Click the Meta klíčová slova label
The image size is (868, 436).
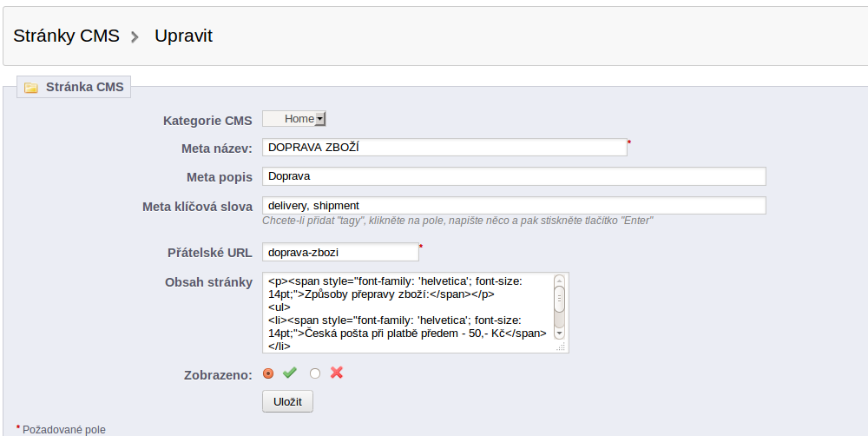click(198, 207)
